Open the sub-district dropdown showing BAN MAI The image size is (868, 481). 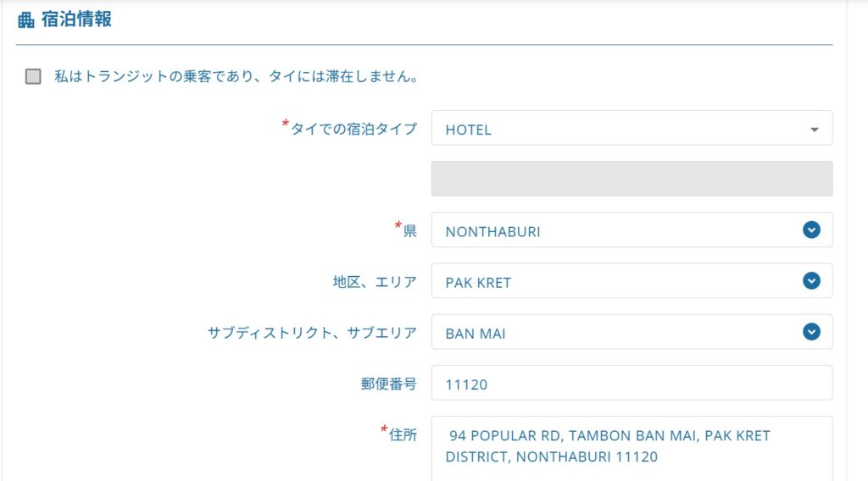coord(632,332)
